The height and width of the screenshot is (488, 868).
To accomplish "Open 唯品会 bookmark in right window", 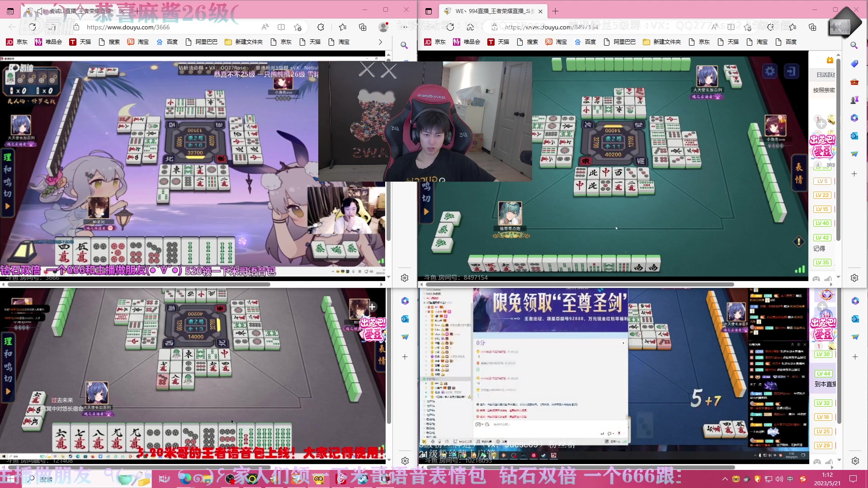I will click(467, 42).
